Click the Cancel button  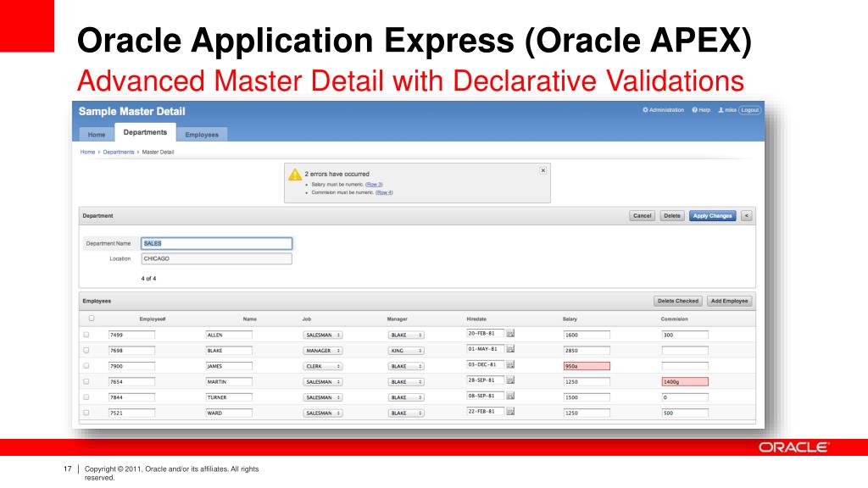[643, 216]
